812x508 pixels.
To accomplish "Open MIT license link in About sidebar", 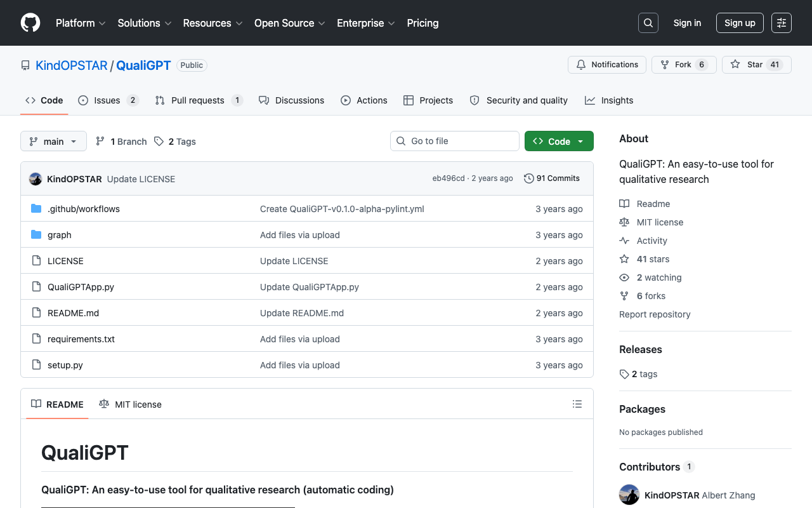I will pos(652,222).
